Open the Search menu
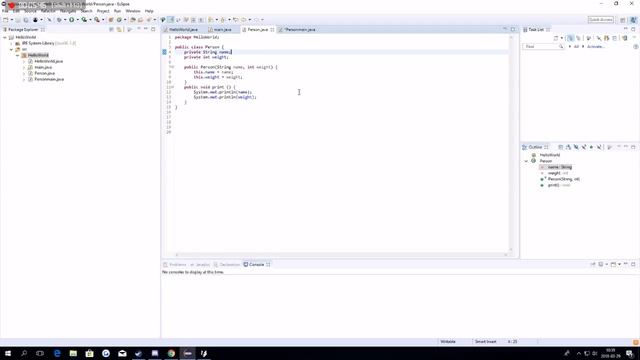This screenshot has width=640, height=360. [x=87, y=11]
